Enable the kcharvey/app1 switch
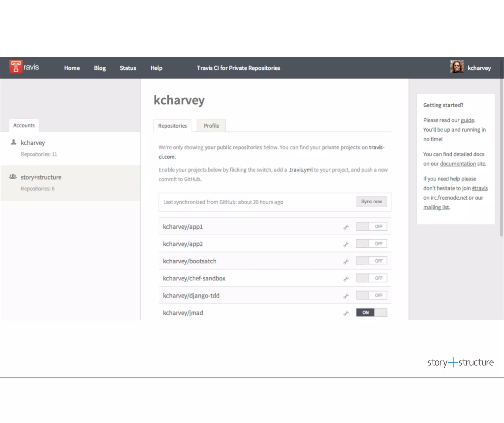The height and width of the screenshot is (423, 504). tap(371, 226)
